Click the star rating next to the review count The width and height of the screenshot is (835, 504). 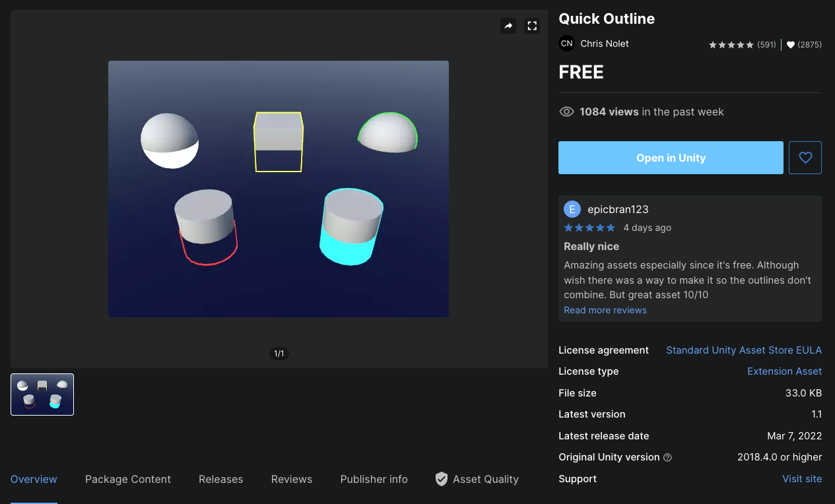731,44
